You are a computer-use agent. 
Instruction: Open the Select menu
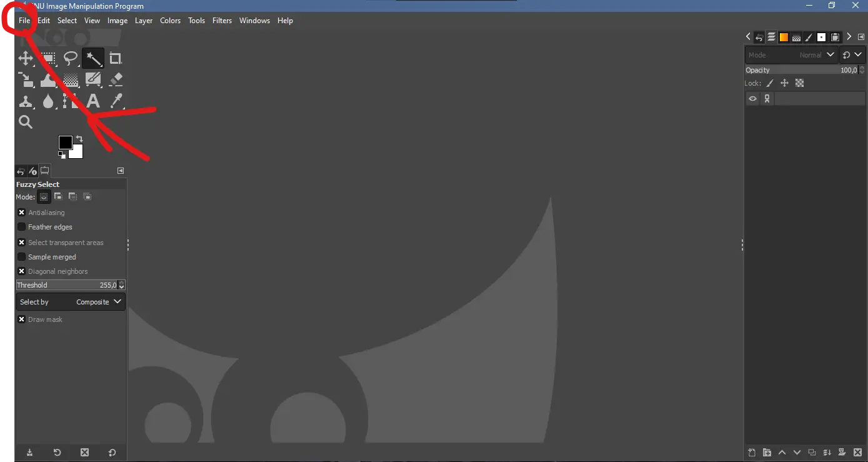[67, 21]
